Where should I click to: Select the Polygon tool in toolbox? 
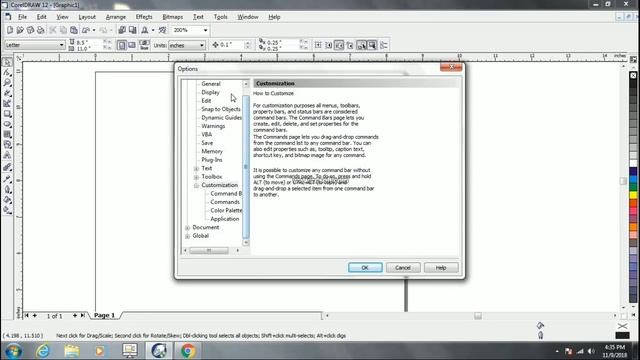point(7,134)
